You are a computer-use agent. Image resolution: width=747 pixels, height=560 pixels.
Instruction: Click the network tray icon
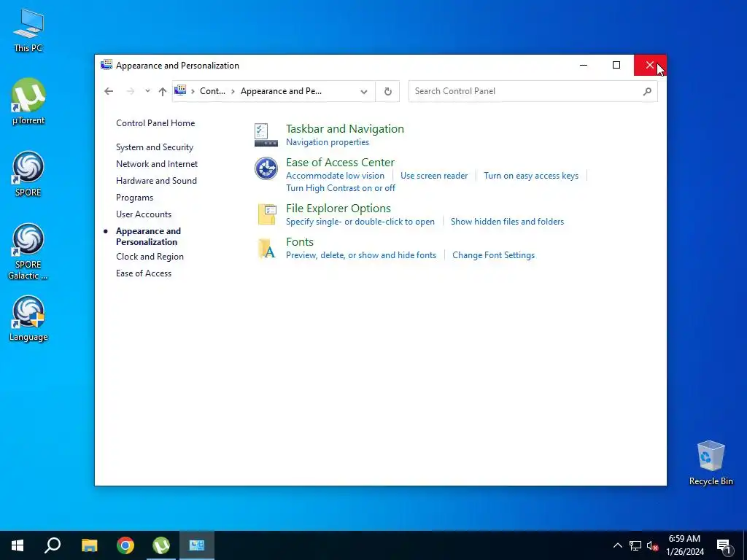coord(635,545)
